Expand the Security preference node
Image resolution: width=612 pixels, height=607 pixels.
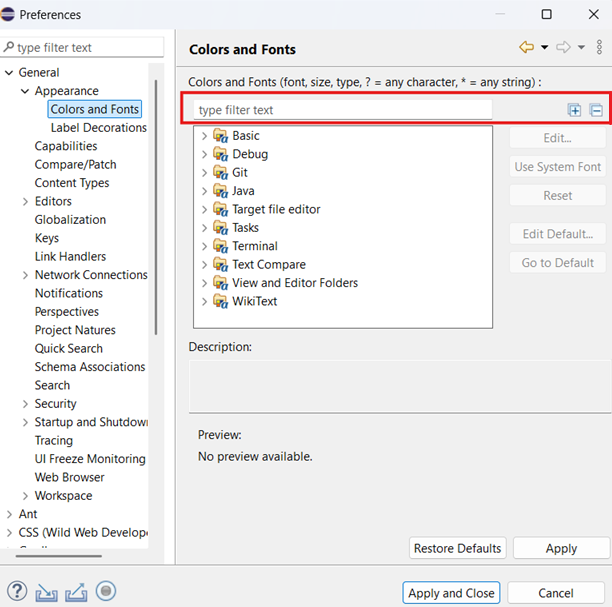coord(25,404)
